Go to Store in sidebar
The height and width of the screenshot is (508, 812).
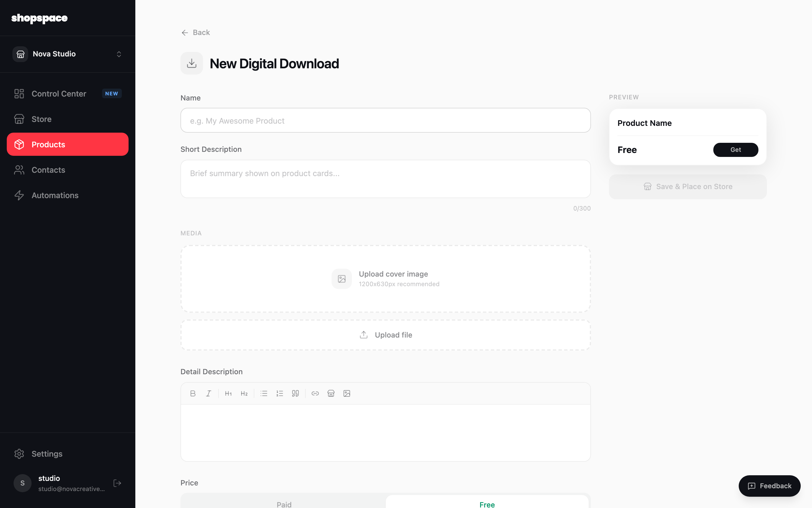click(67, 119)
